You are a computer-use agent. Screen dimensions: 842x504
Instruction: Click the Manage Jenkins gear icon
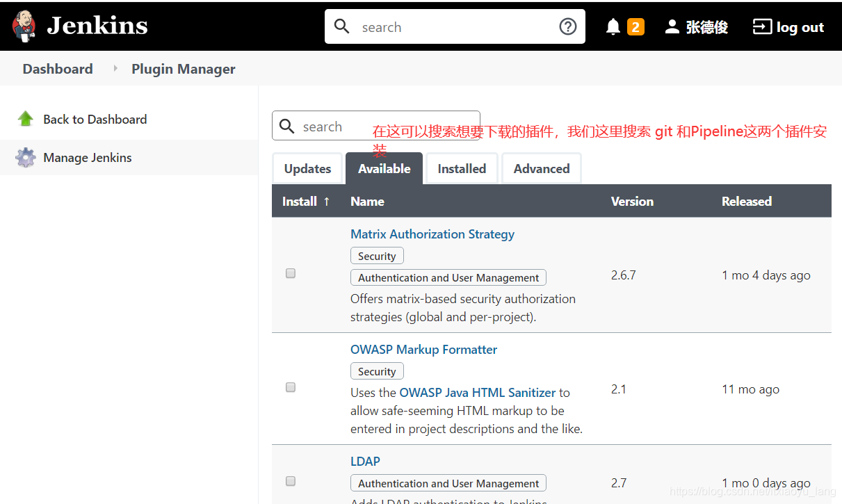(26, 158)
